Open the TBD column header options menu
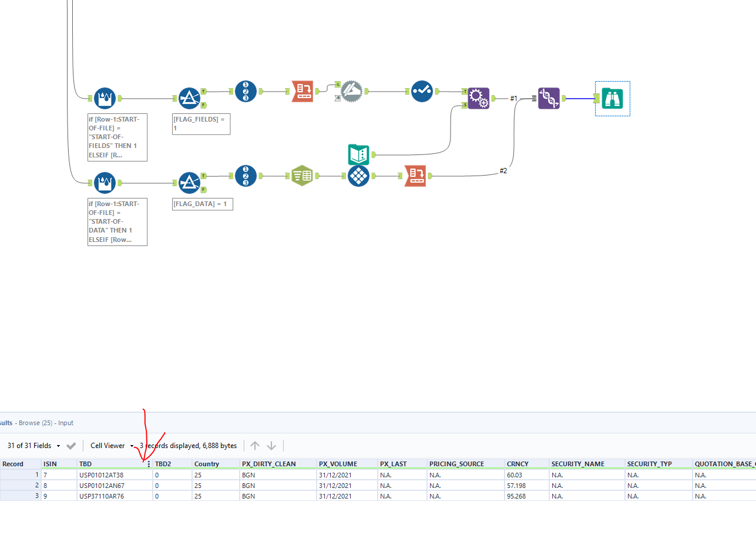Viewport: 756px width, 542px height. pos(149,463)
